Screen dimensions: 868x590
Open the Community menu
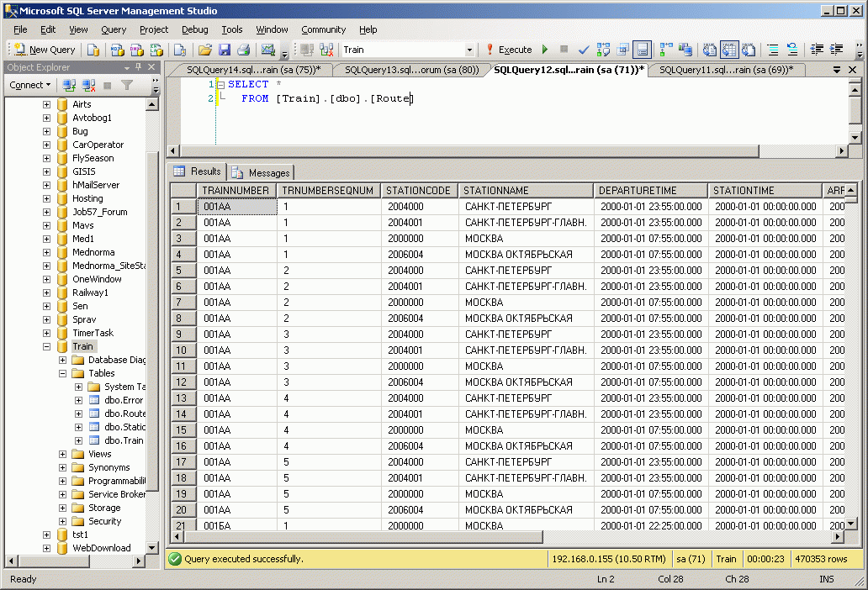(x=323, y=30)
